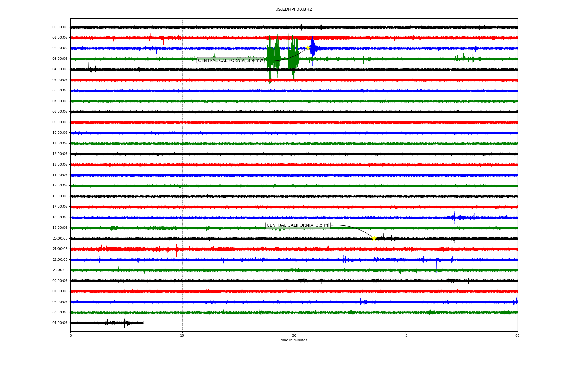Click the CENTRAL CALIFORNIA, 3.9 mw label
The image size is (588, 368).
(x=230, y=61)
